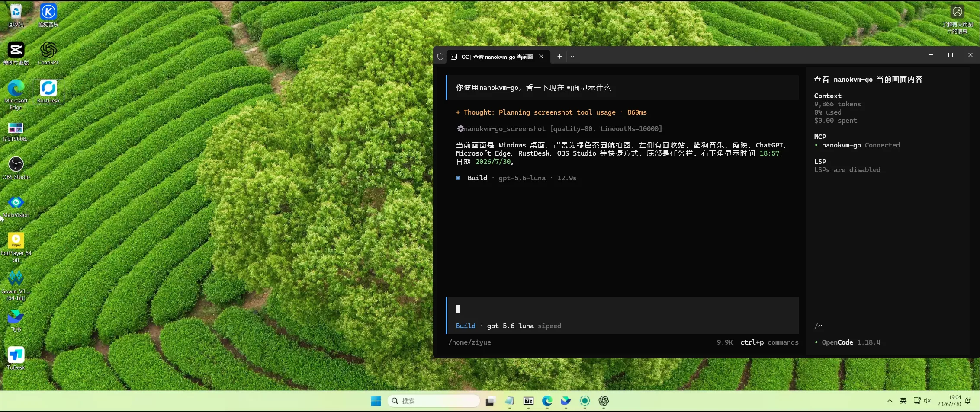Open the Microsoft Edge desktop shortcut
Image resolution: width=980 pixels, height=412 pixels.
(16, 95)
